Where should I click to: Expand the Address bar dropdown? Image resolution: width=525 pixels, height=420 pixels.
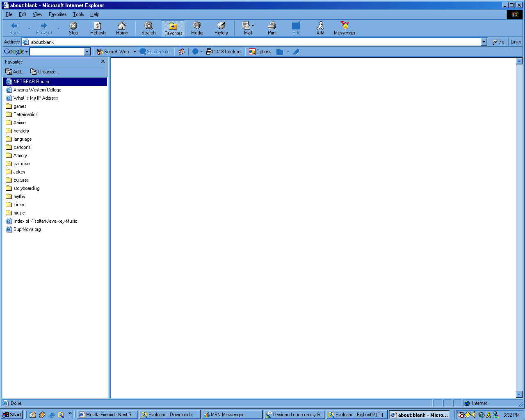click(x=484, y=42)
